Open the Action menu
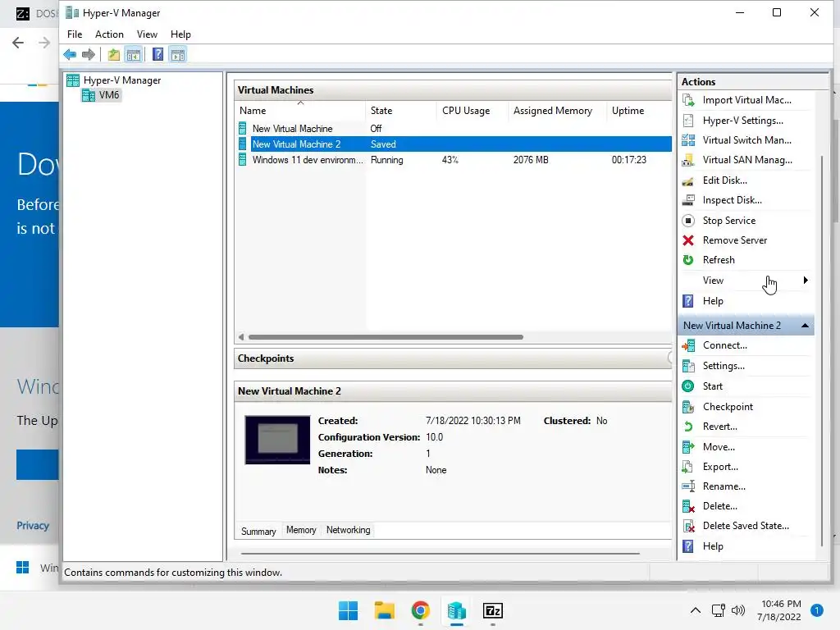 (109, 34)
